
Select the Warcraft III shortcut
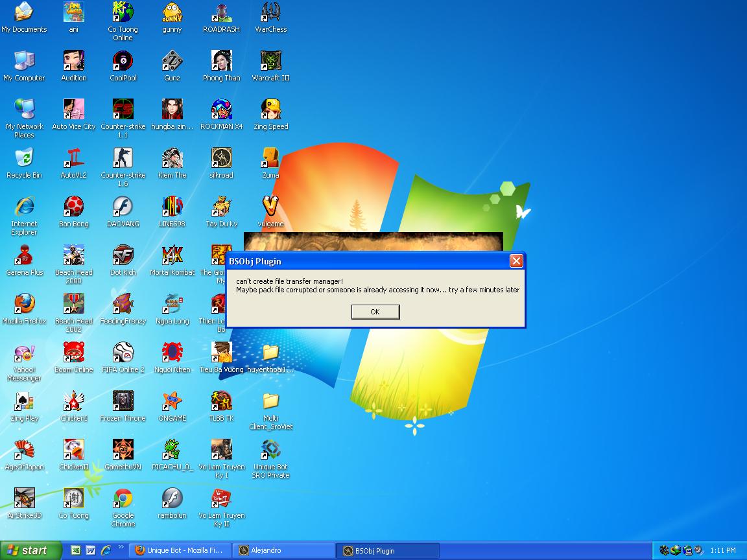270,67
